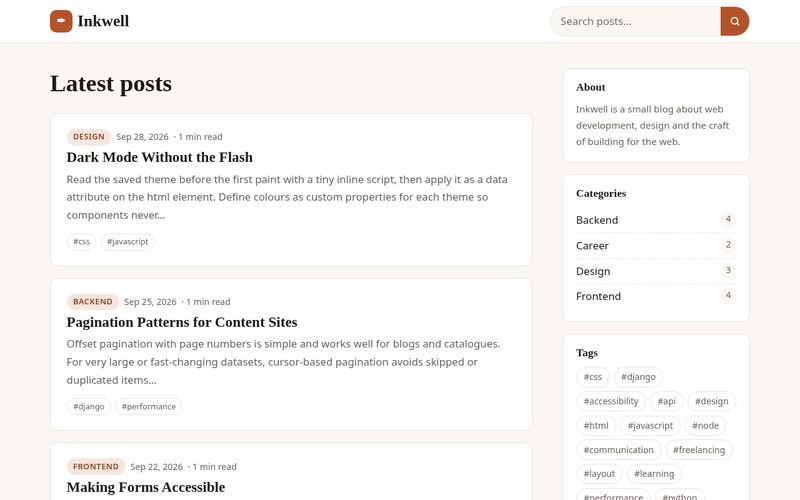The height and width of the screenshot is (500, 800).
Task: Click the #freelancing tag
Action: click(x=699, y=449)
